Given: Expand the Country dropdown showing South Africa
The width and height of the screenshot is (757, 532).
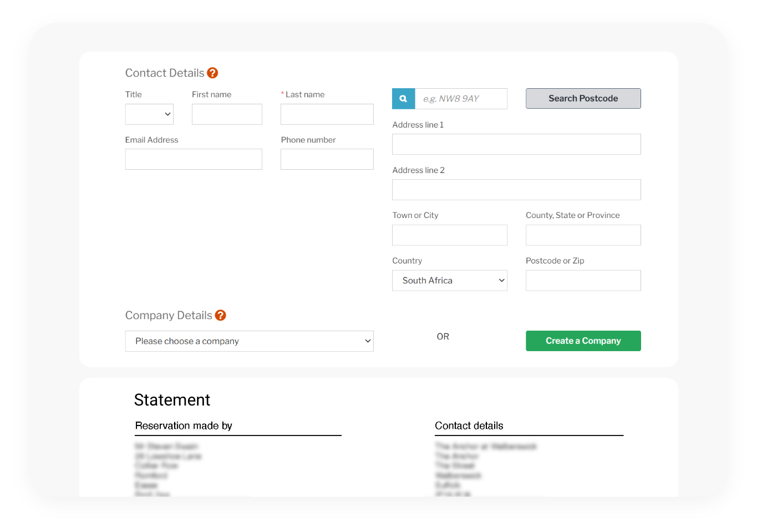Looking at the screenshot, I should 449,281.
